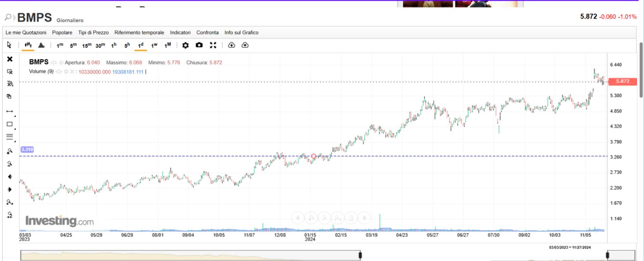Toggle Volume indicator visibility eye
Image resolution: width=644 pixels, height=261 pixels.
[x=59, y=72]
